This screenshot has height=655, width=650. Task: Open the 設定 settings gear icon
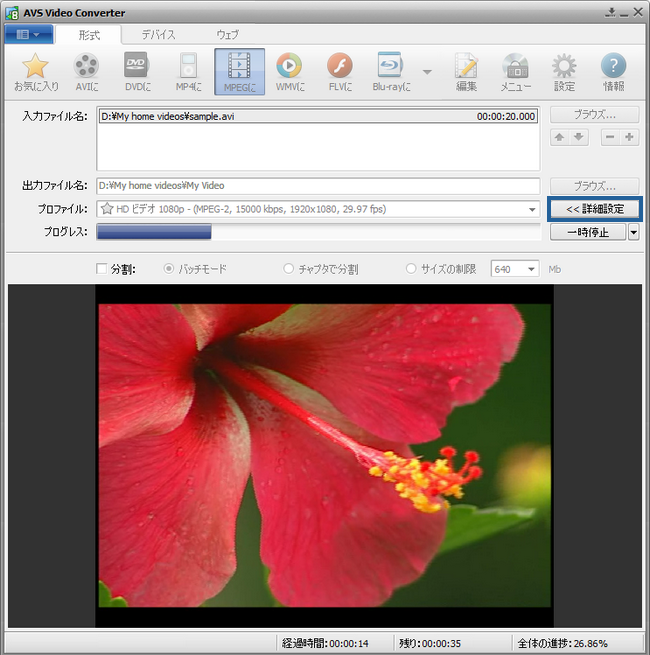[x=565, y=72]
